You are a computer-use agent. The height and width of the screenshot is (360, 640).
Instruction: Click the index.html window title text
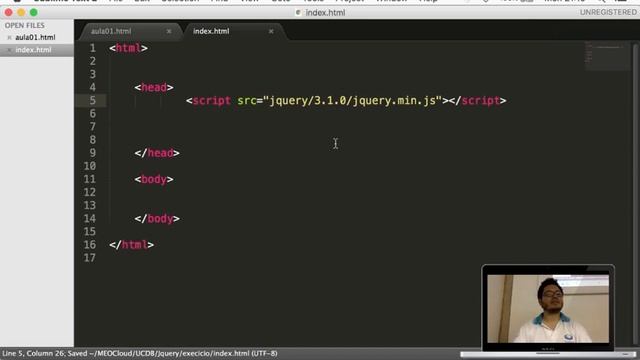tap(325, 13)
